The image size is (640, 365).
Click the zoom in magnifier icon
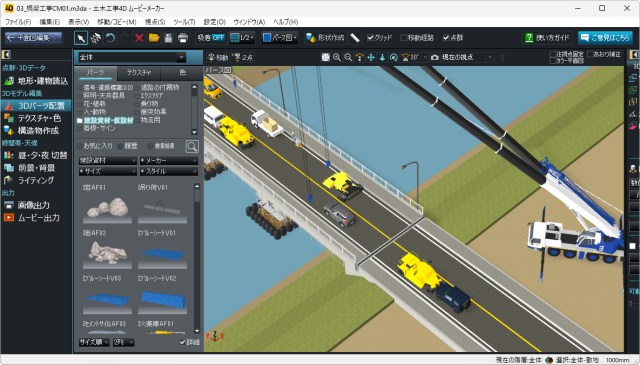pyautogui.click(x=337, y=58)
